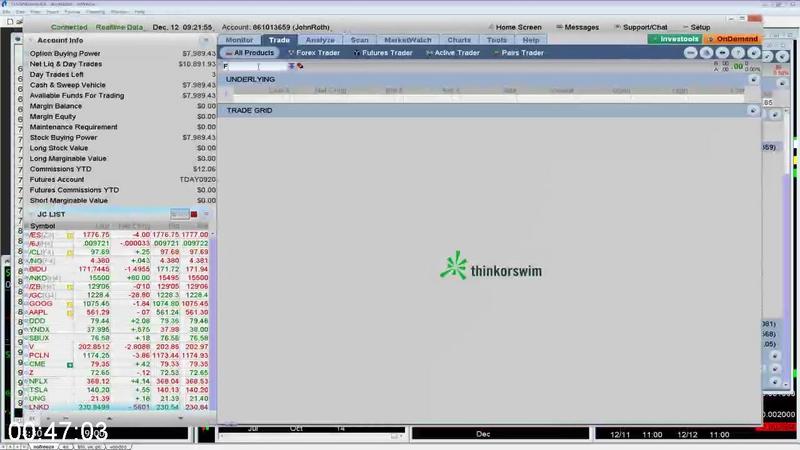
Task: Open the Help tab
Action: coord(531,40)
